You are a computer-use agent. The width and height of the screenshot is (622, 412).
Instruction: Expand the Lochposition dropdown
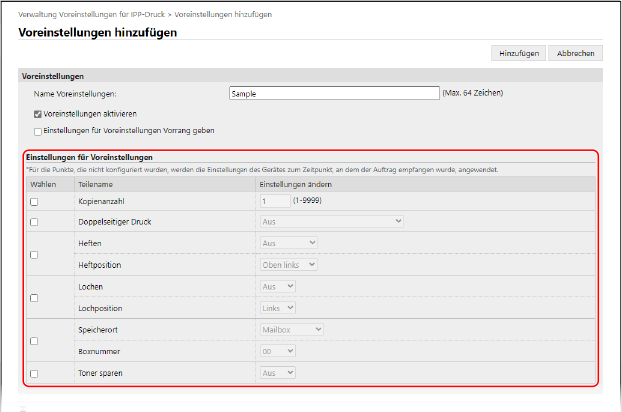click(x=278, y=308)
